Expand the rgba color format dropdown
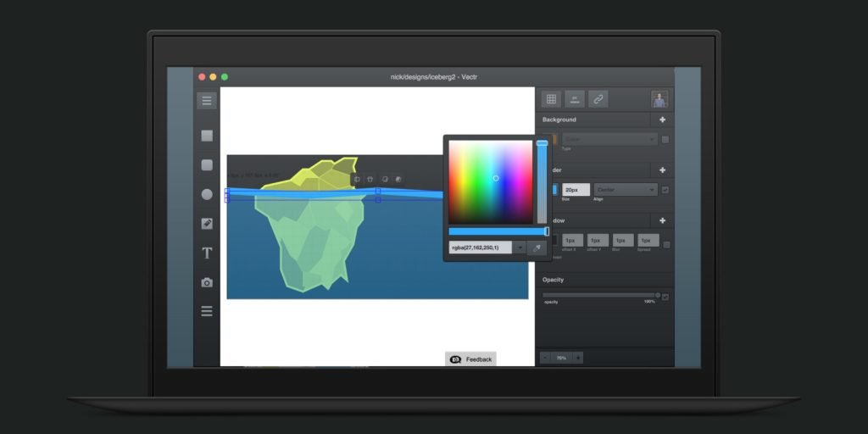This screenshot has width=868, height=434. 520,248
